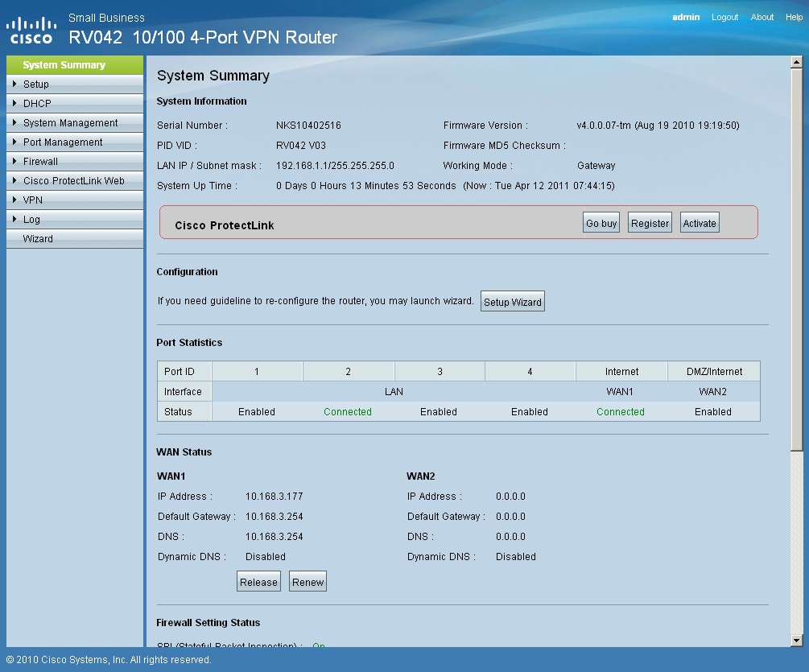The height and width of the screenshot is (672, 809).
Task: Click the Cisco logo in the header
Action: (31, 31)
